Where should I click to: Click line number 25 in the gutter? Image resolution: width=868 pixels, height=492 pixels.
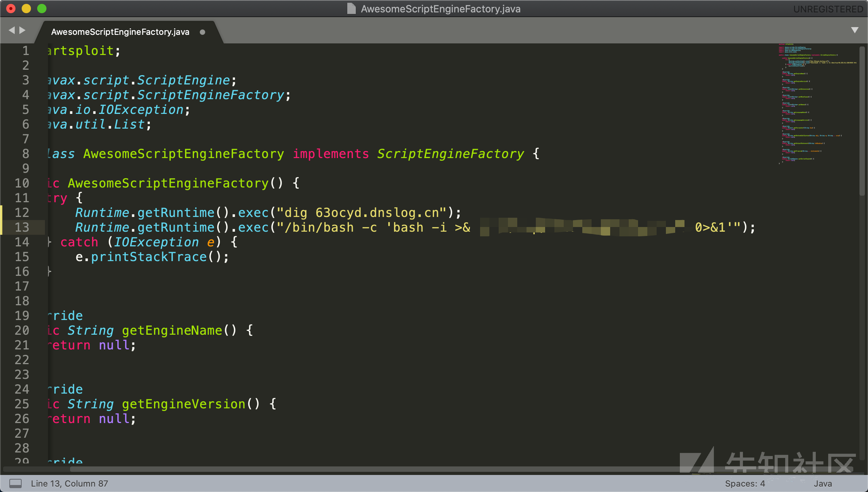(x=22, y=404)
